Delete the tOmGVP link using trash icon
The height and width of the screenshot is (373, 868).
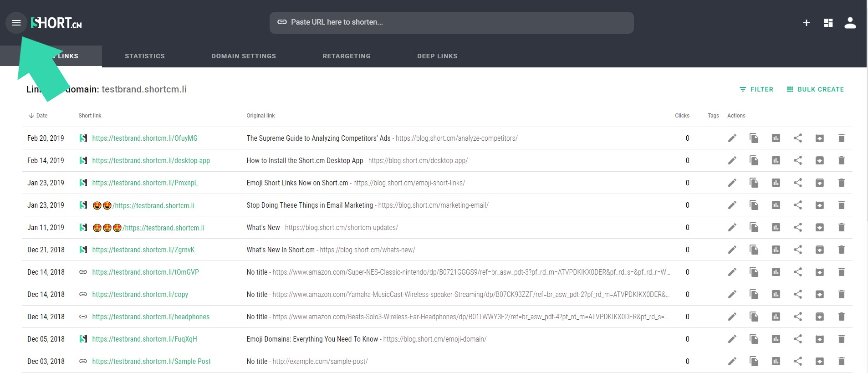[x=841, y=272]
